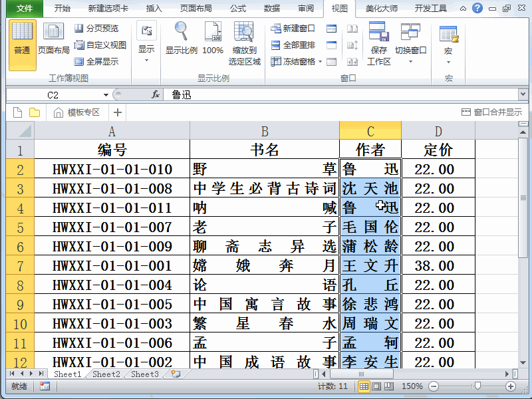
Task: Click the horizontal scrollbar thumb
Action: [x=361, y=374]
